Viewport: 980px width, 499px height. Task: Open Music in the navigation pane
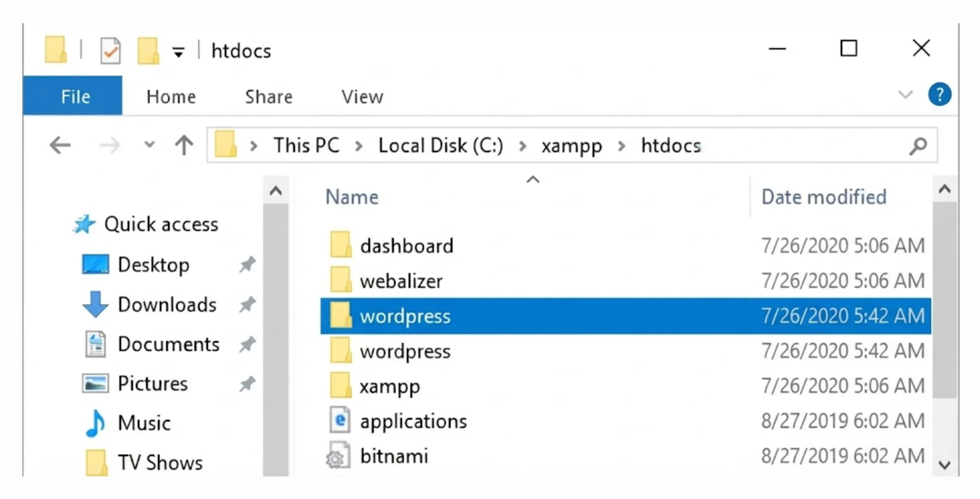coord(144,423)
